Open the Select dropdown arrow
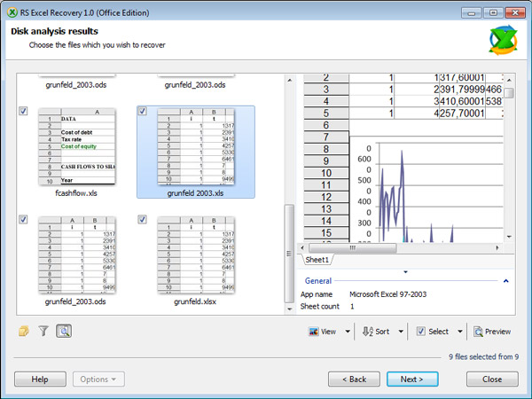Screen dimensions: 532x399 [460, 332]
